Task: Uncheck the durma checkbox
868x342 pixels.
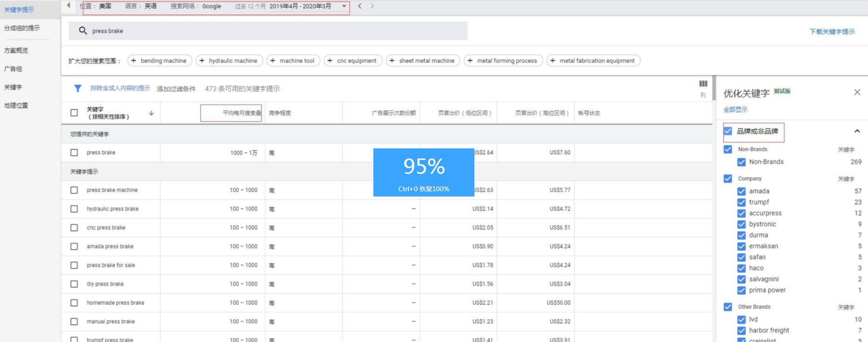Action: (x=741, y=235)
